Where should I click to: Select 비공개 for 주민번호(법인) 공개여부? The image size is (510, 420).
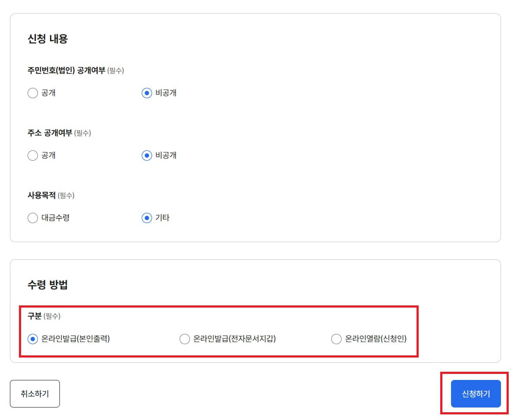[x=146, y=93]
